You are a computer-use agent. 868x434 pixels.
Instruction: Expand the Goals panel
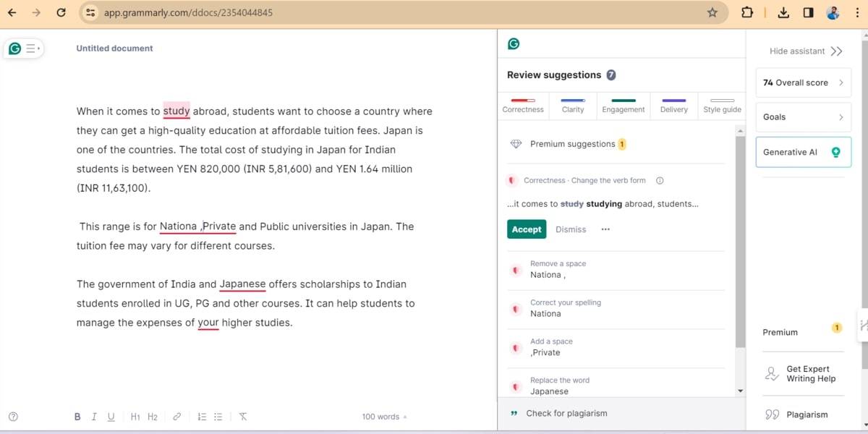[803, 116]
